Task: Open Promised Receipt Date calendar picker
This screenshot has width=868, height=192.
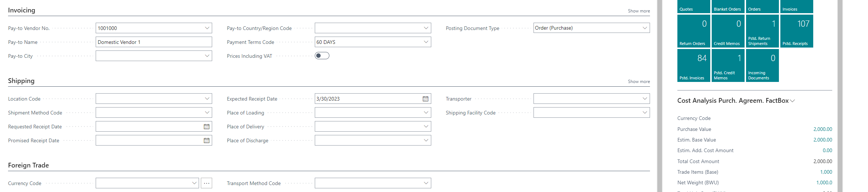Action: pyautogui.click(x=207, y=140)
